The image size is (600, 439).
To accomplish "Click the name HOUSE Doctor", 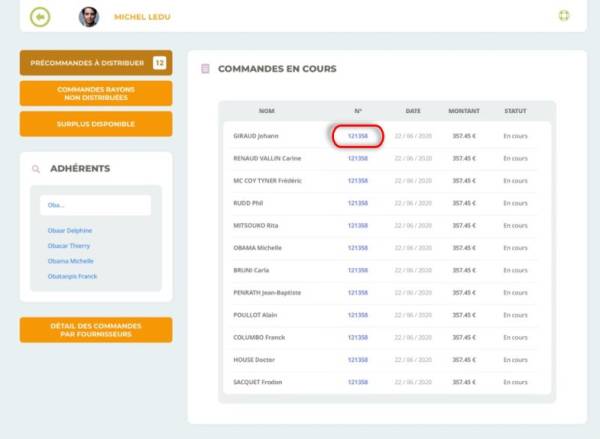I will [254, 360].
